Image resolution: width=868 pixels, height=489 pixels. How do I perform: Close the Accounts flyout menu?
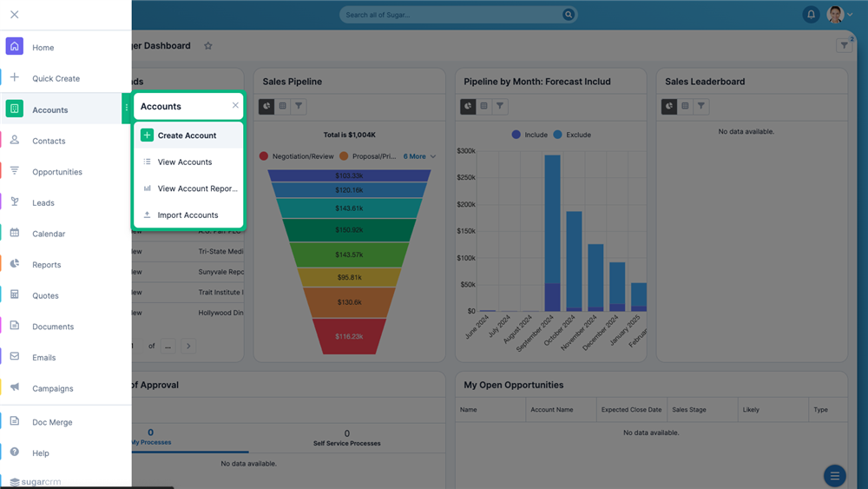click(x=235, y=106)
